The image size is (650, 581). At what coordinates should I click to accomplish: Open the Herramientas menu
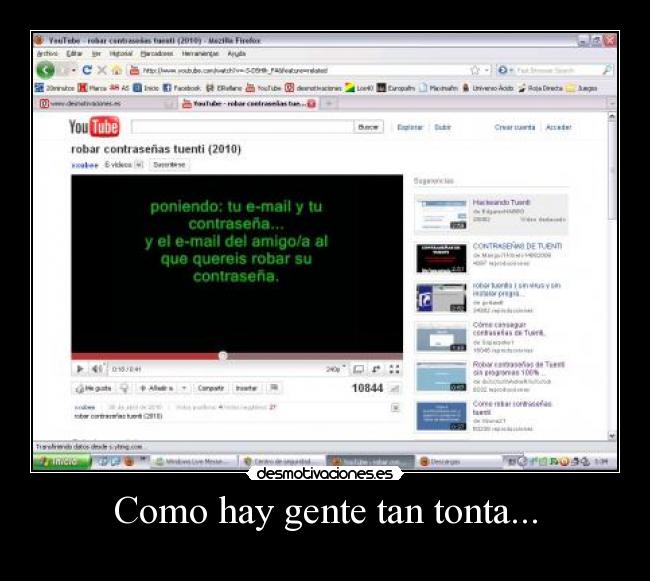click(200, 54)
